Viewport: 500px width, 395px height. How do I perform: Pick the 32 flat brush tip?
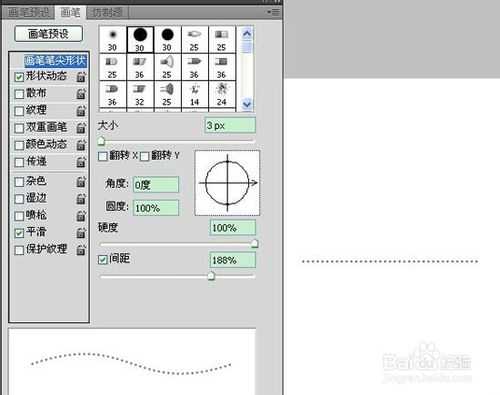point(140,94)
